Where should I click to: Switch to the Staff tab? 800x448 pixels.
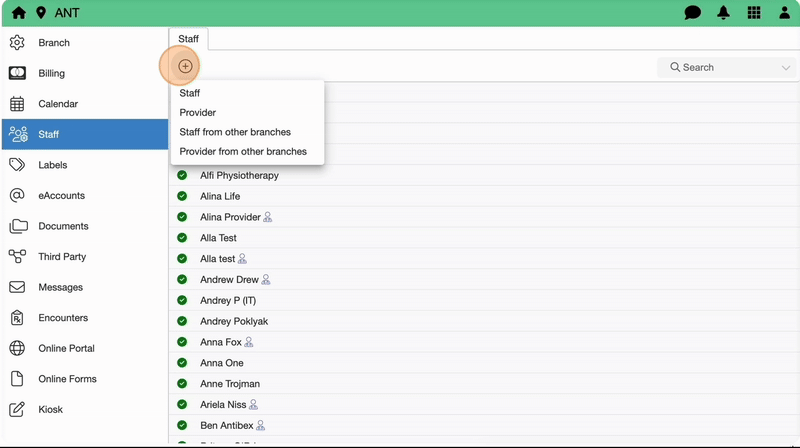click(188, 39)
